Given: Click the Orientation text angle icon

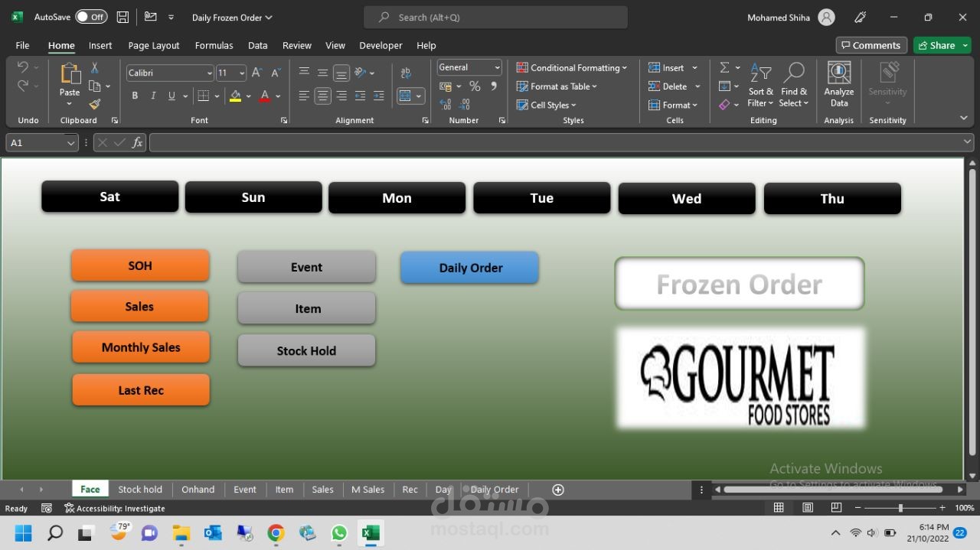Looking at the screenshot, I should point(361,73).
